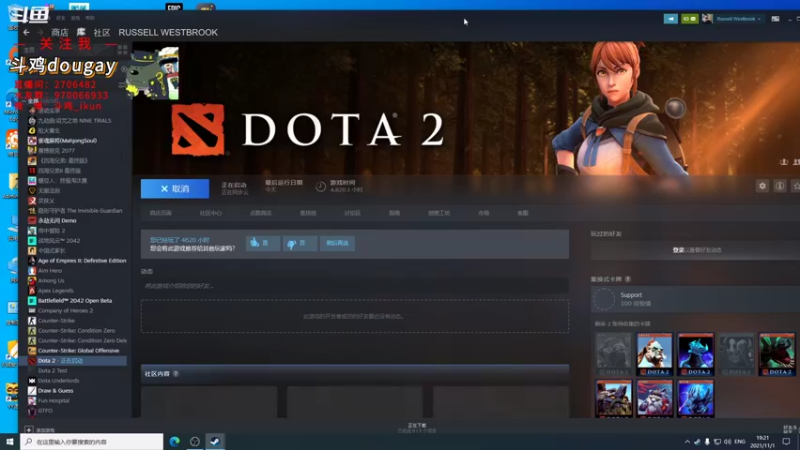
Task: Select Battlefield 2042 Open Beta
Action: click(x=74, y=301)
